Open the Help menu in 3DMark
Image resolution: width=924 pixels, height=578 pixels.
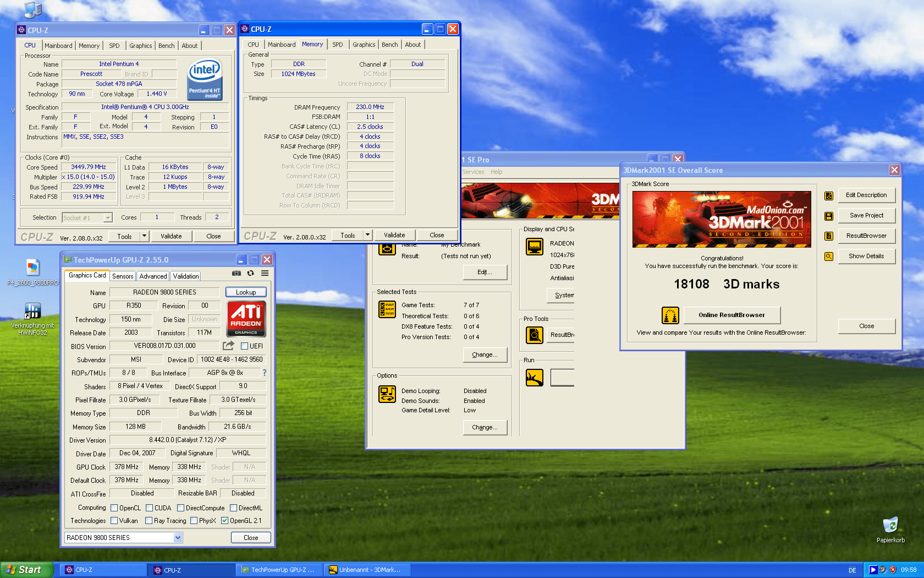[x=497, y=172]
